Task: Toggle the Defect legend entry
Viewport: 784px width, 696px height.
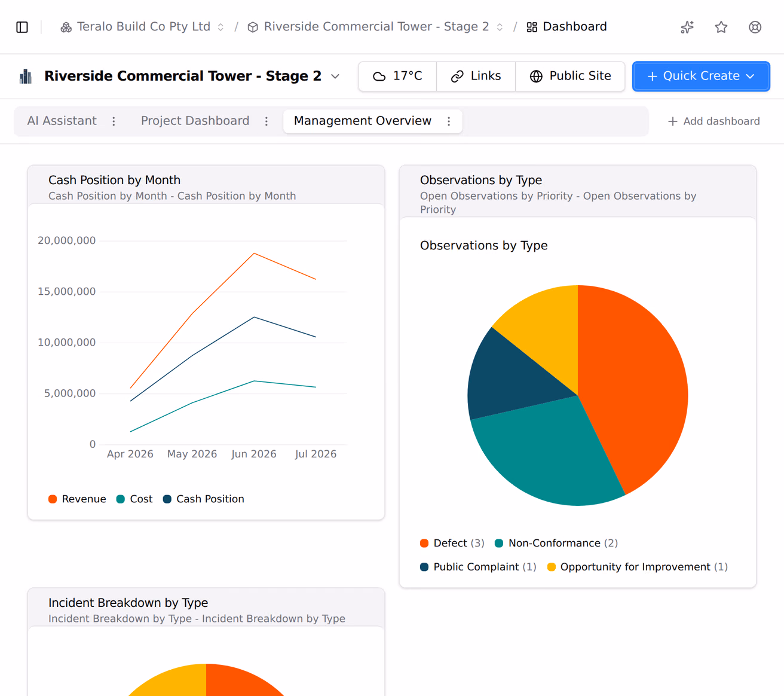Action: [452, 543]
